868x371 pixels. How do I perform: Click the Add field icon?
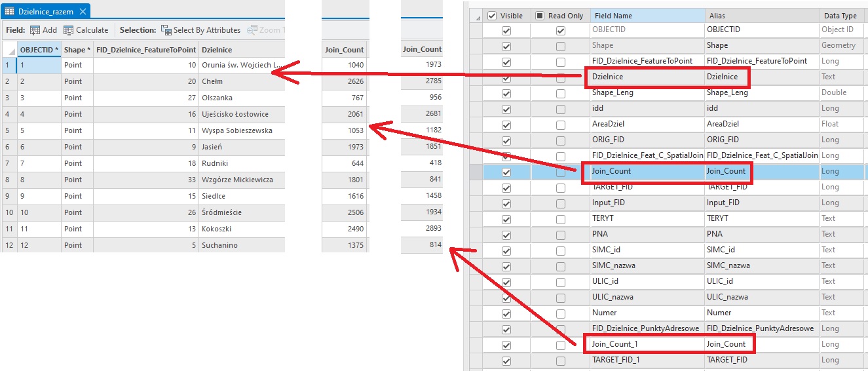[35, 30]
